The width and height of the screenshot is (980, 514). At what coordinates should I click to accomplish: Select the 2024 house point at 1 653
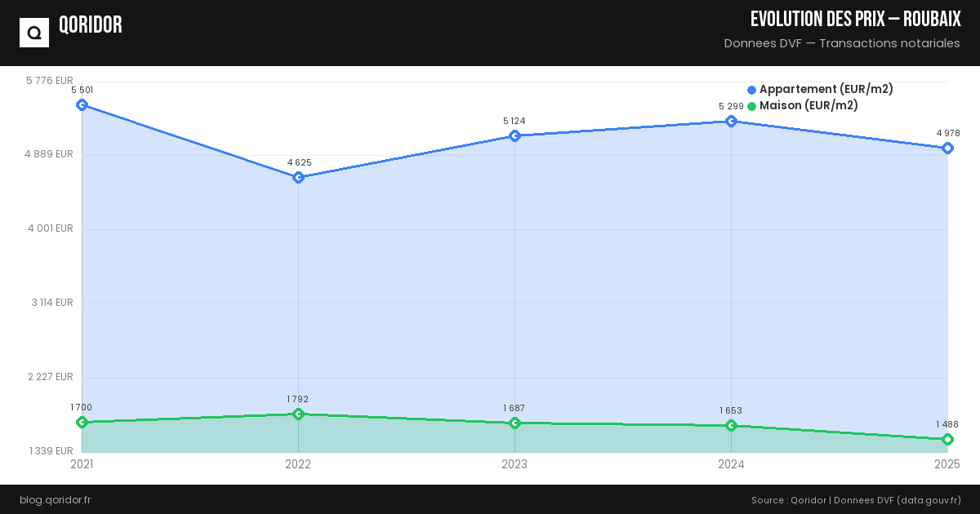(x=731, y=425)
